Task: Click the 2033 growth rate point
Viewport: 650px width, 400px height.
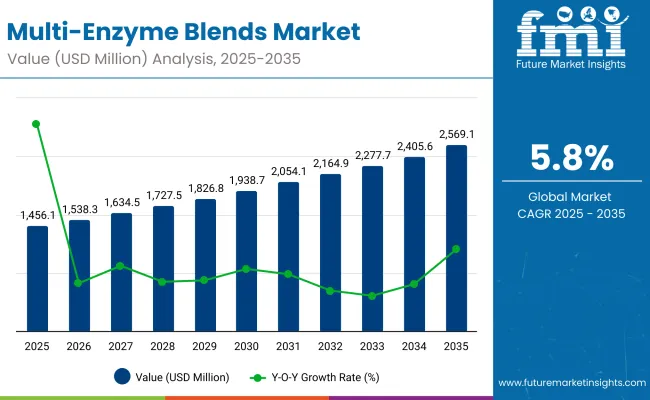Action: point(372,296)
